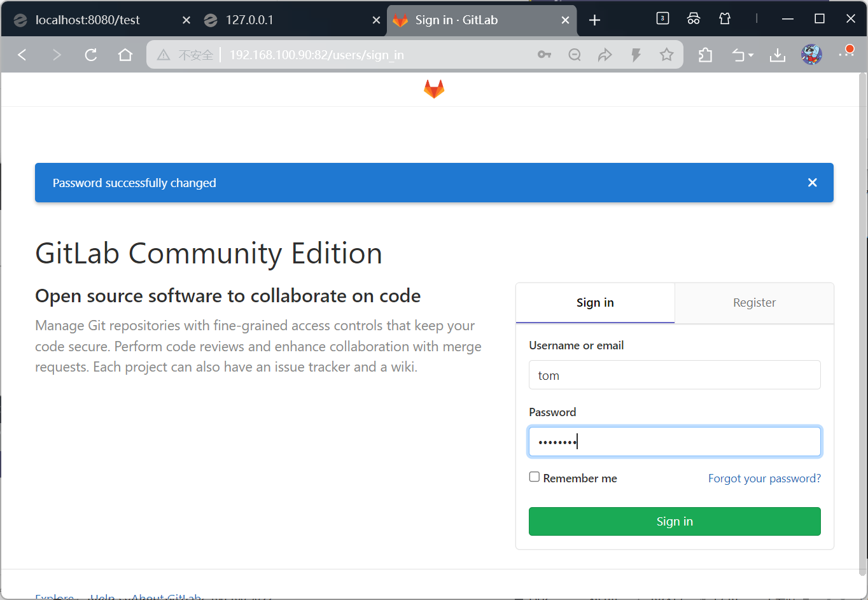Screen dimensions: 868x600
Task: Click the URL address bar text
Action: click(316, 55)
